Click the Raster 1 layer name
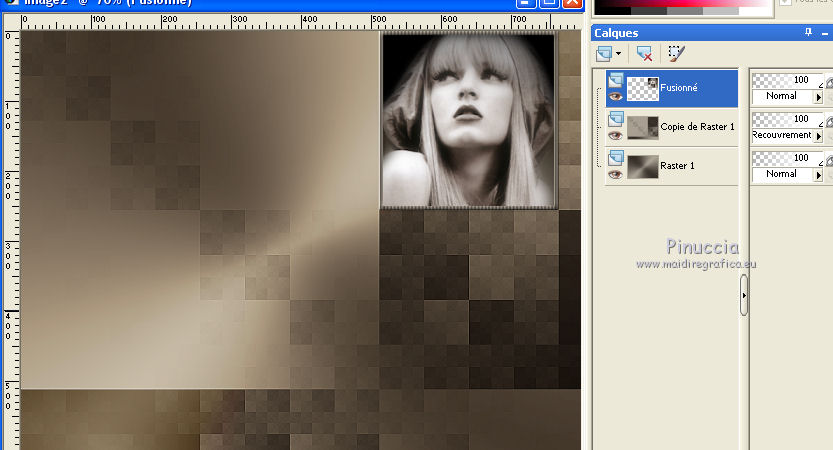 click(x=677, y=166)
